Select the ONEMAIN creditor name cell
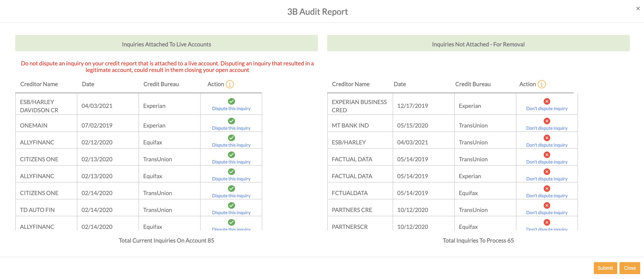 [46, 123]
